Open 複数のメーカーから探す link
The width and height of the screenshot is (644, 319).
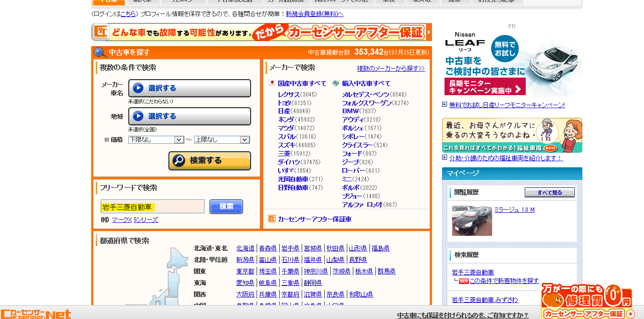[391, 68]
